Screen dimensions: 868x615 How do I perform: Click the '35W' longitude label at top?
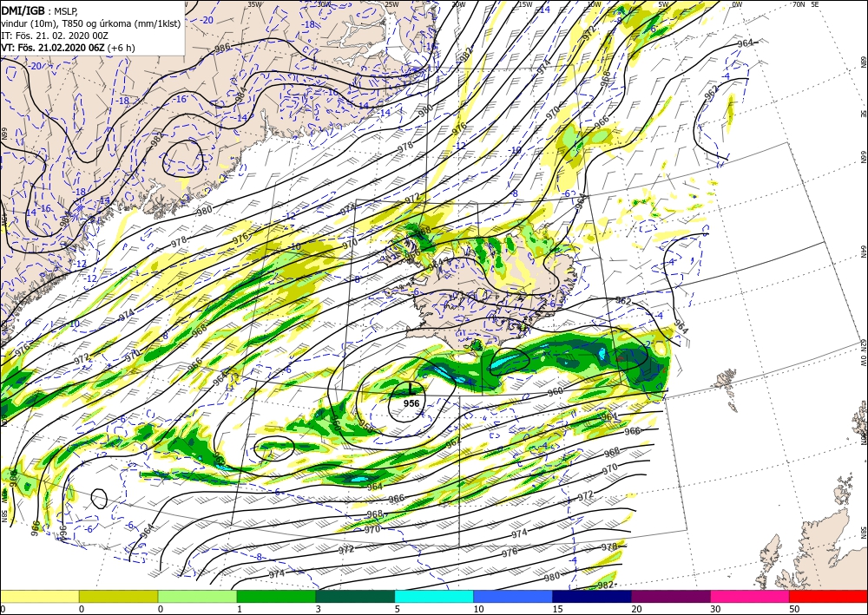pos(254,4)
